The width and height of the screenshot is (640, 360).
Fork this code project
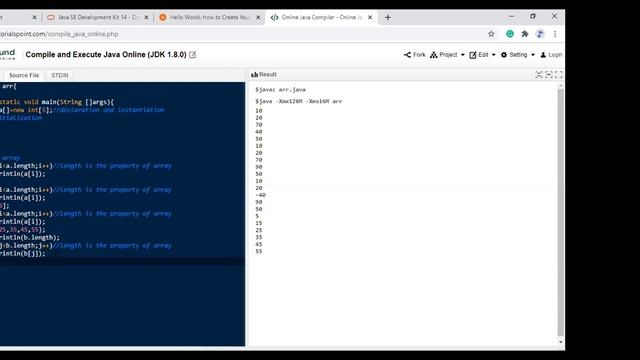click(x=414, y=55)
